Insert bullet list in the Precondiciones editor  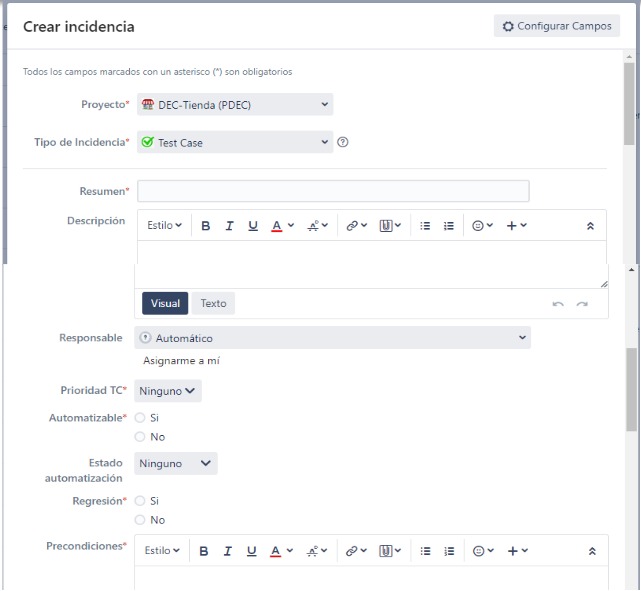click(425, 551)
